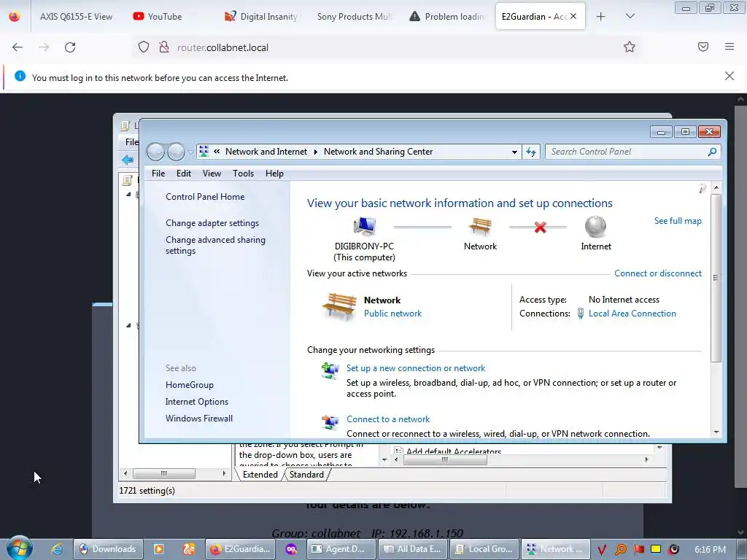Switch to E2Guardian Firefox taskbar button

[241, 549]
